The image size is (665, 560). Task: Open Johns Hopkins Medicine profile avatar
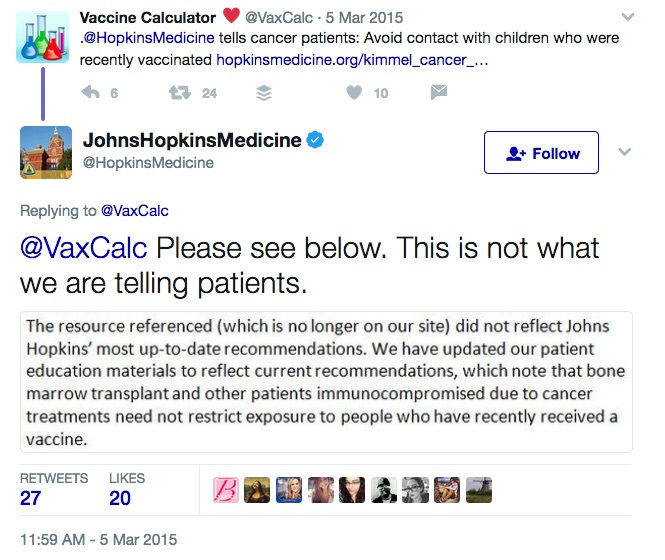(x=46, y=152)
